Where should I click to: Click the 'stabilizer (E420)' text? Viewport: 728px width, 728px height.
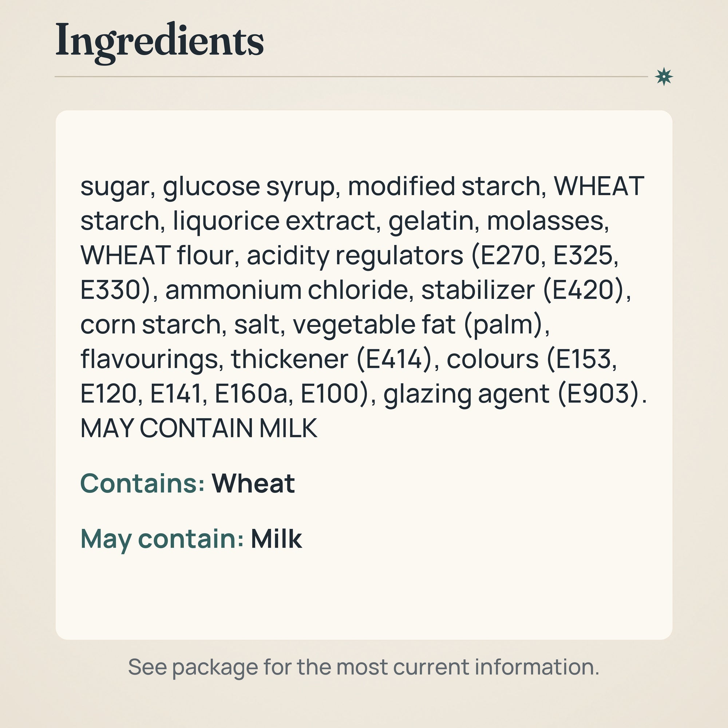[x=526, y=290]
